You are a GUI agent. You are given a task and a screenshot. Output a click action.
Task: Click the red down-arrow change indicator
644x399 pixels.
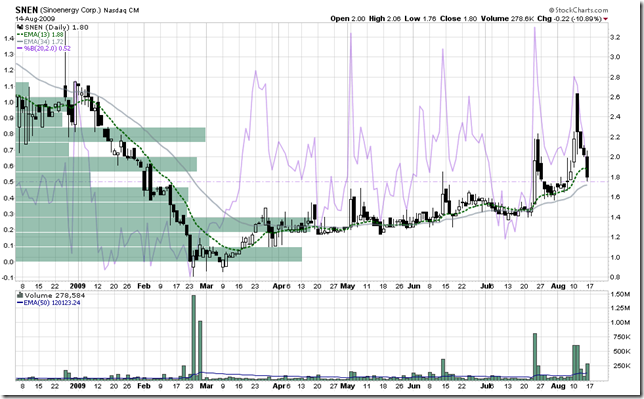click(606, 19)
